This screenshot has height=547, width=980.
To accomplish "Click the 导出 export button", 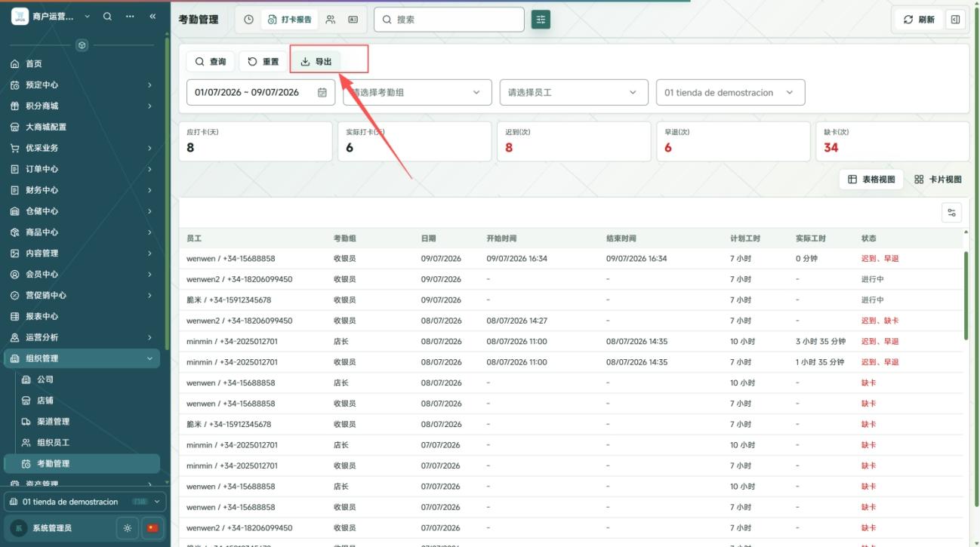I will 316,62.
